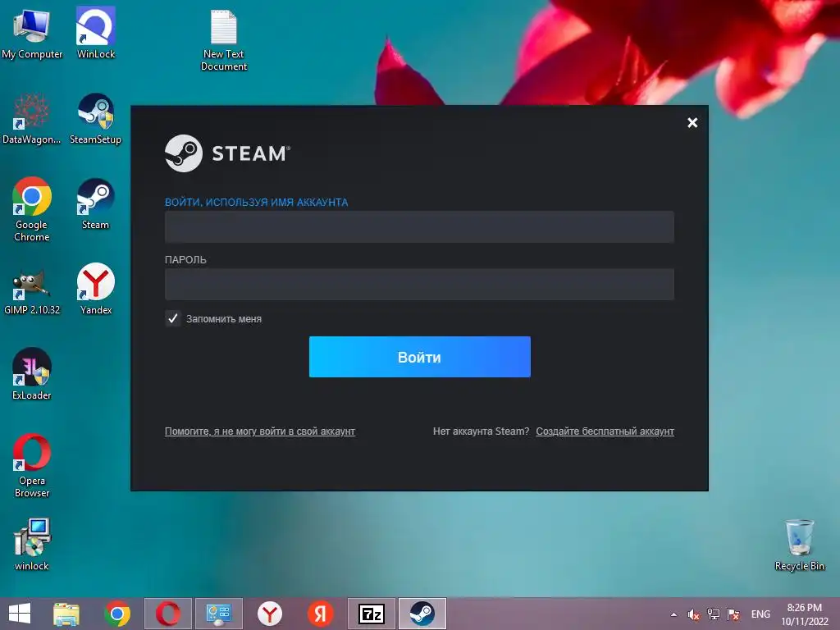Image resolution: width=840 pixels, height=630 pixels.
Task: Open Yandex Browser taskbar icon
Action: click(269, 614)
